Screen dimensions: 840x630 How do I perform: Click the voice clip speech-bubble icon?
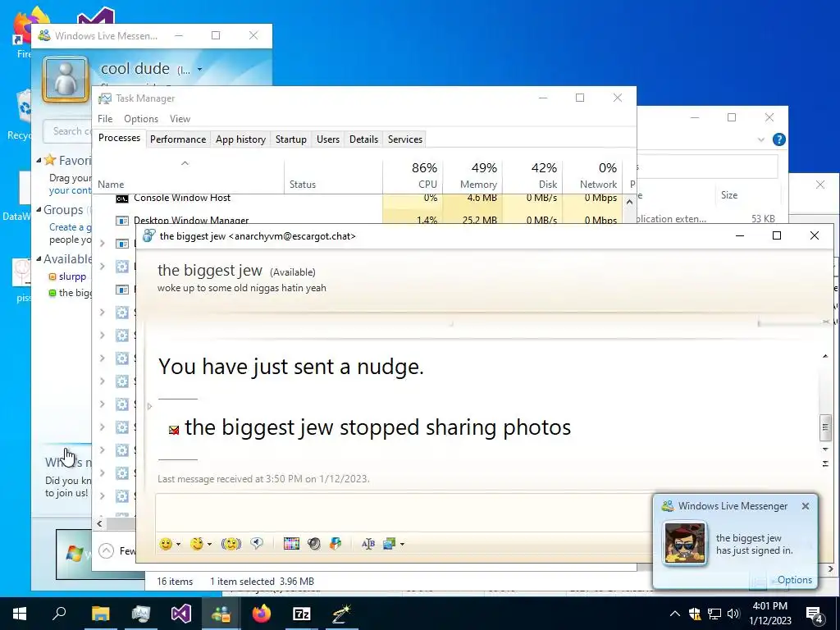pyautogui.click(x=257, y=544)
